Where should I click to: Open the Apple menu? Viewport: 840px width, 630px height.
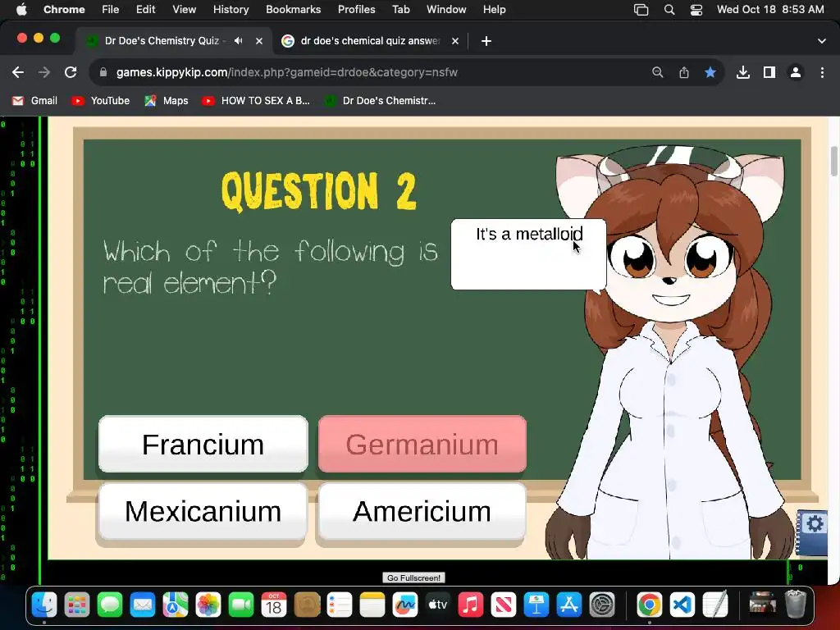21,10
